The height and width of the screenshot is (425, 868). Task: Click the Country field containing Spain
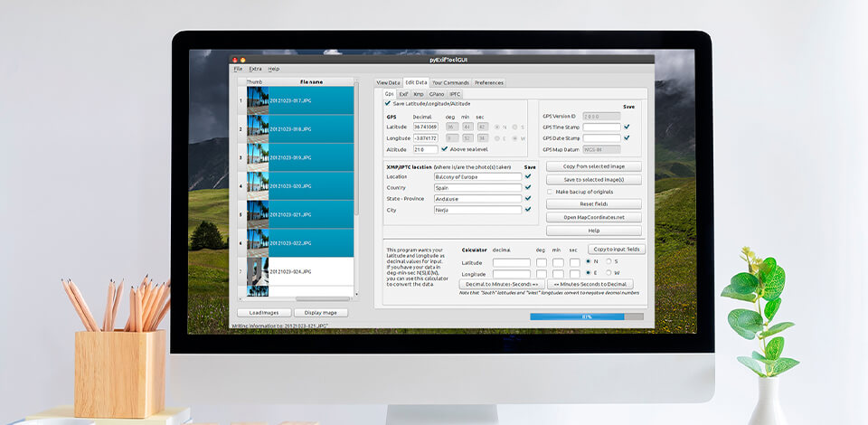(x=477, y=187)
